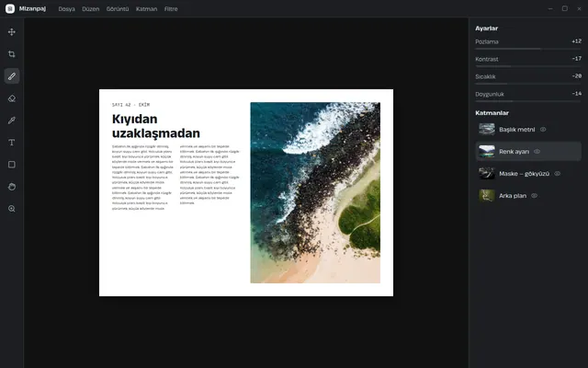Click the right body text column
This screenshot has width=588, height=368.
click(x=209, y=175)
